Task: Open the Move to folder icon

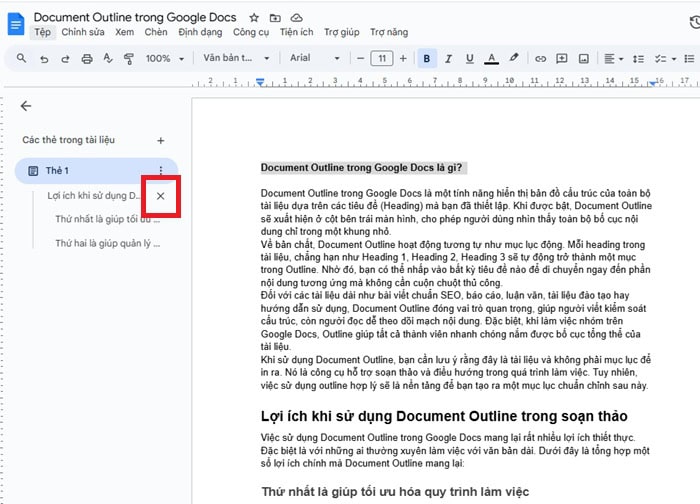Action: [x=275, y=18]
